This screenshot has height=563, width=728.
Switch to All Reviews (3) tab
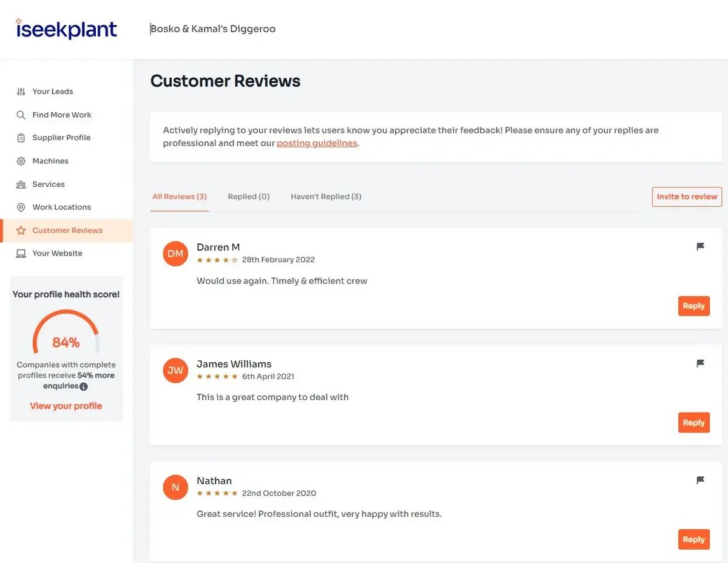pyautogui.click(x=180, y=197)
